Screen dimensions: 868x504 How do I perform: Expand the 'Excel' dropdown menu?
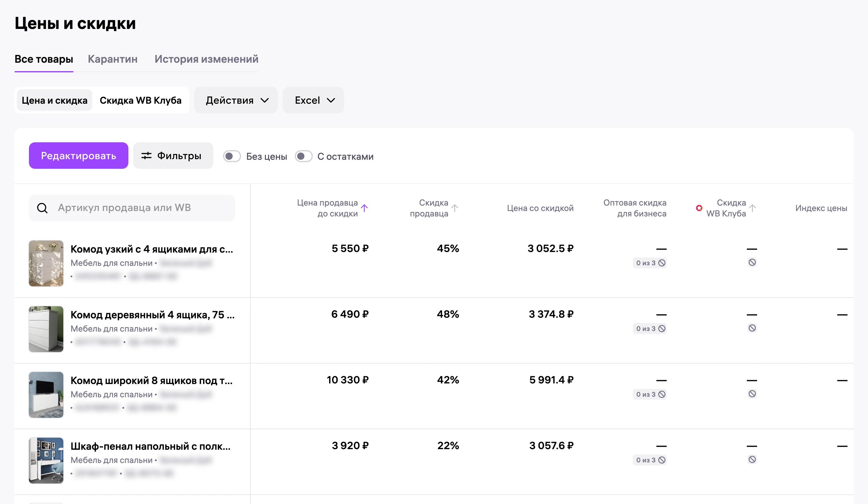click(x=313, y=100)
